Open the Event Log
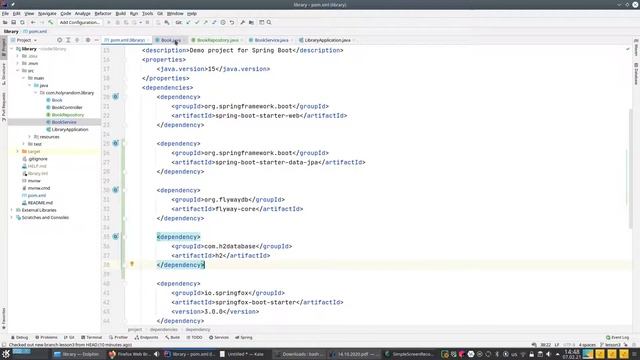Viewport: 640px width, 360px height. click(618, 338)
